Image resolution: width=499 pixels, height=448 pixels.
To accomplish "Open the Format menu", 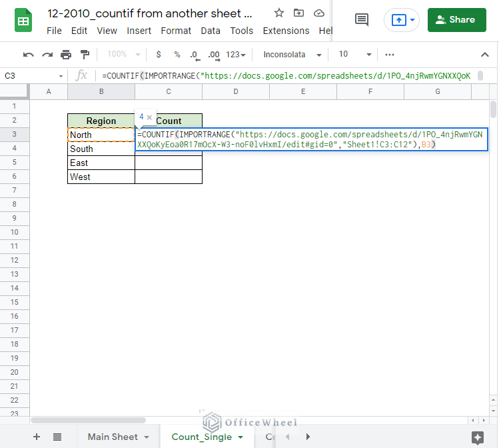I will pos(176,31).
